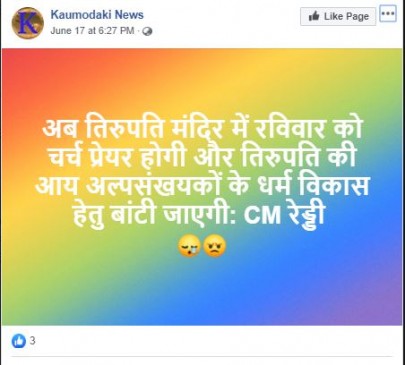Open the Kaumodaki News page name link

pos(97,15)
